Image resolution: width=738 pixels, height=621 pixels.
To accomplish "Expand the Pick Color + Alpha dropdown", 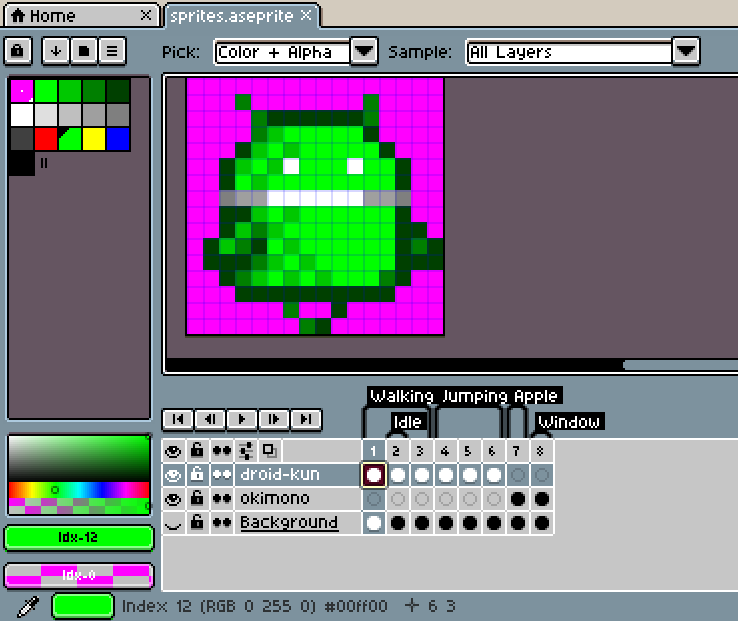I will pos(364,52).
